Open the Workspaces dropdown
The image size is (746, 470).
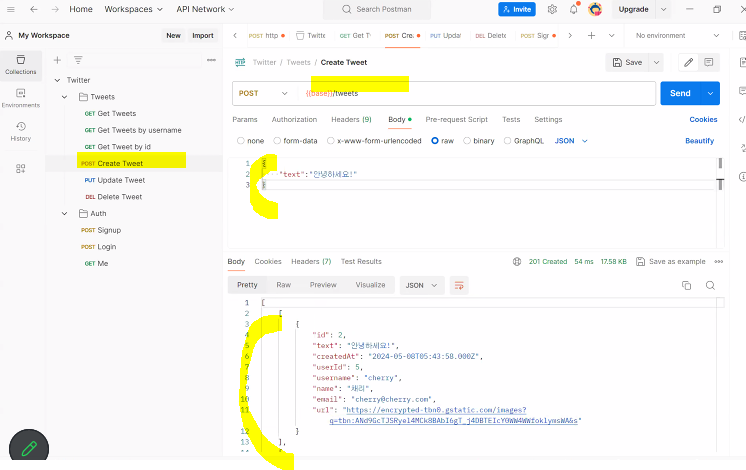pyautogui.click(x=133, y=9)
